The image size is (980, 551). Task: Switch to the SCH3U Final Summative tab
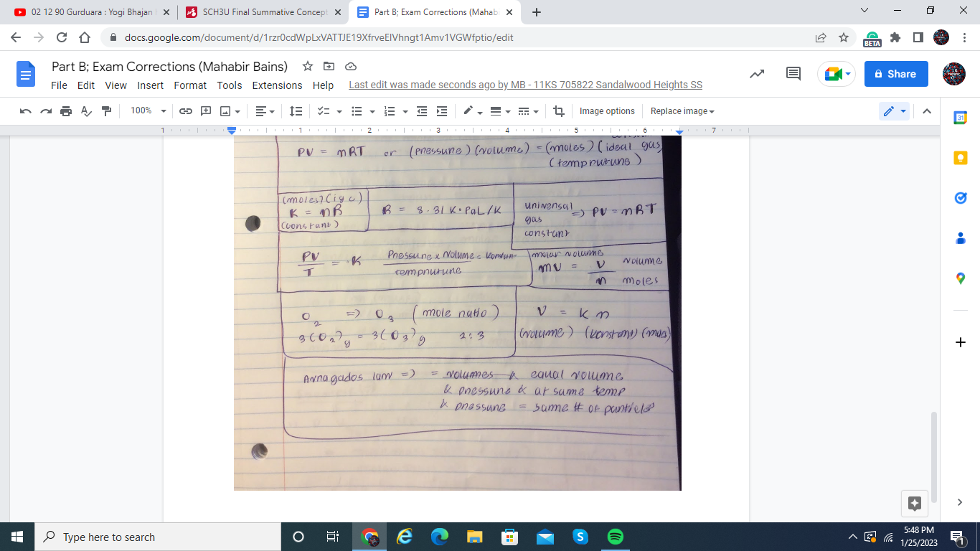point(260,11)
